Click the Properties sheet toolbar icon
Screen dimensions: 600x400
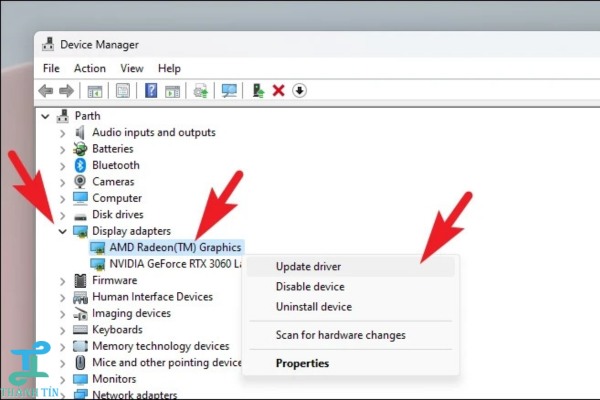pos(122,91)
